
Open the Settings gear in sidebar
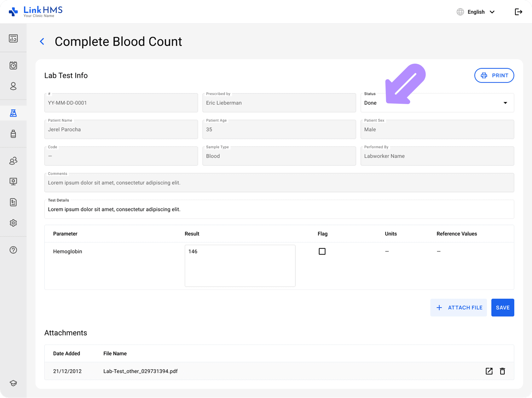tap(13, 223)
